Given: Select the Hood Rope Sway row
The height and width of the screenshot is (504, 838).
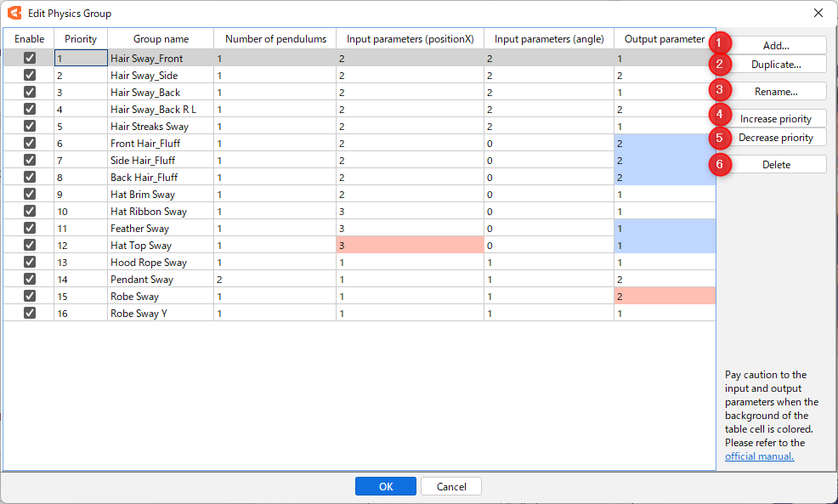Looking at the screenshot, I should [x=148, y=263].
